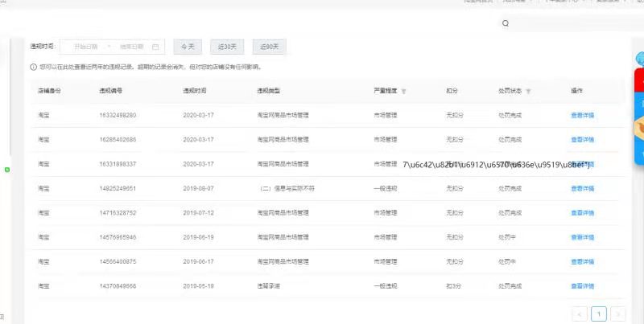Click the 操作 column header
This screenshot has height=324, width=644.
coord(576,91)
